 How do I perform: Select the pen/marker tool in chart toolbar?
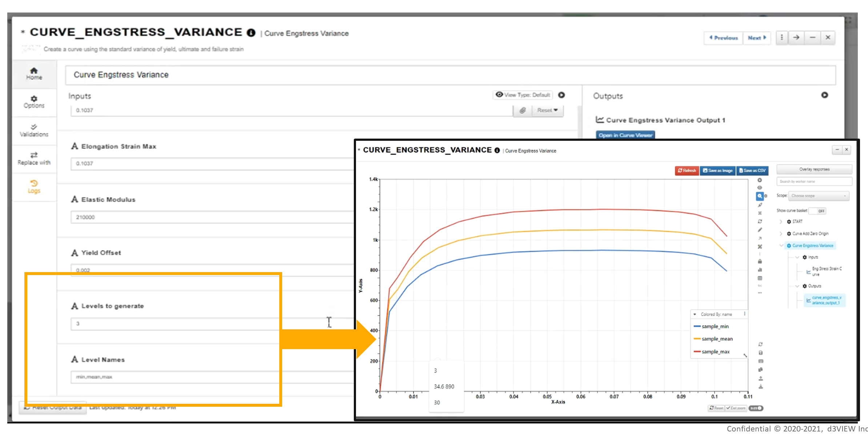[760, 205]
